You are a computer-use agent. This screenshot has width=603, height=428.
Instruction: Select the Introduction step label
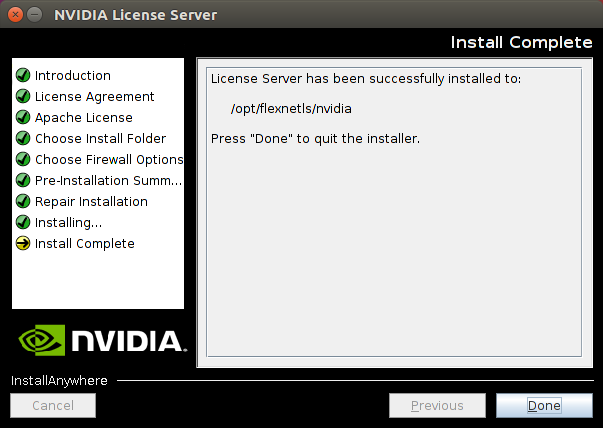73,76
